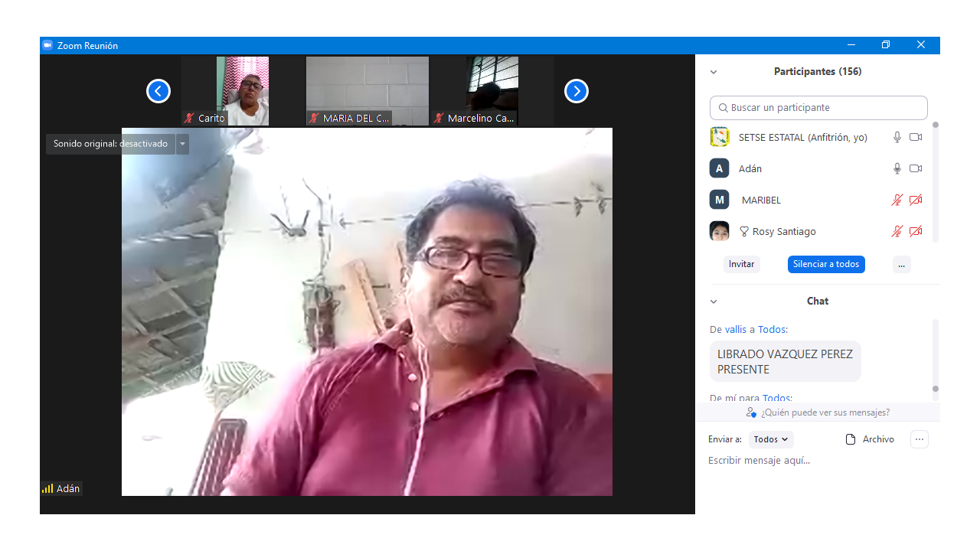
Task: Select Marcelino Ca... video thumbnail
Action: (x=492, y=91)
